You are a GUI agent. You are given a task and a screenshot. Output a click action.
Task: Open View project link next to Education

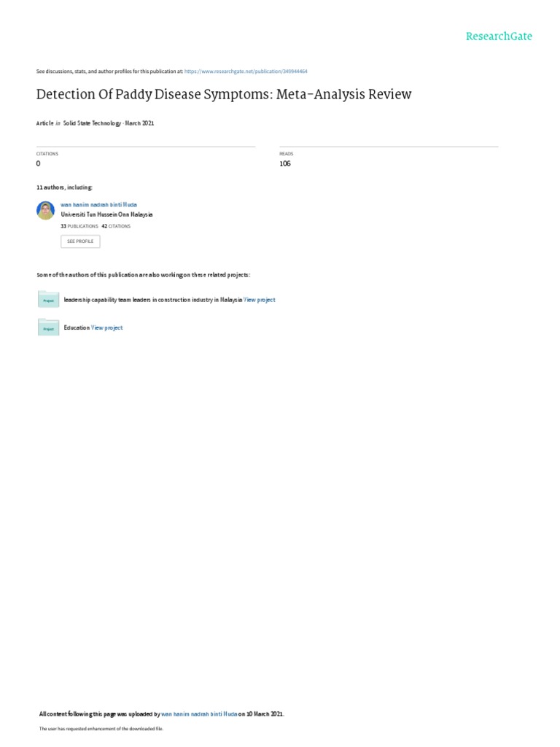click(106, 328)
